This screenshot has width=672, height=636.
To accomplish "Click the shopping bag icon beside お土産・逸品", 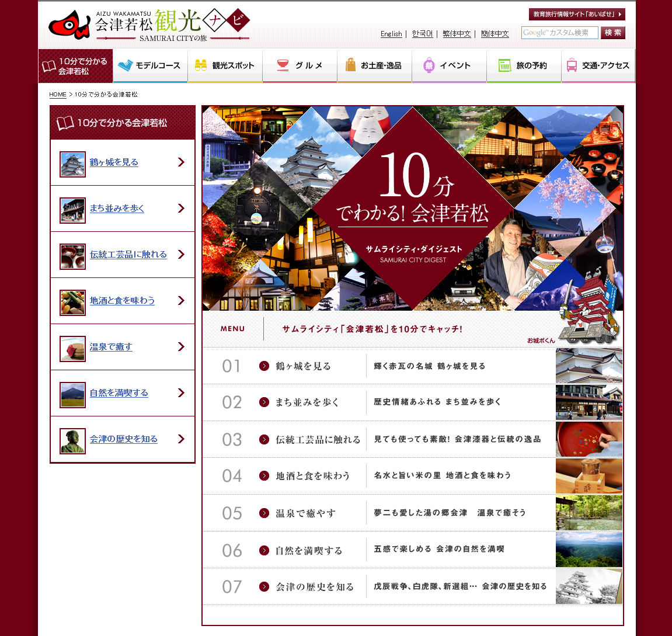I will click(350, 65).
